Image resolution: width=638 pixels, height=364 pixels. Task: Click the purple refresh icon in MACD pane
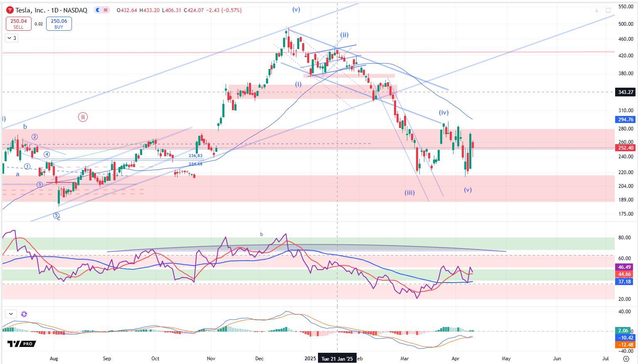[x=24, y=314]
